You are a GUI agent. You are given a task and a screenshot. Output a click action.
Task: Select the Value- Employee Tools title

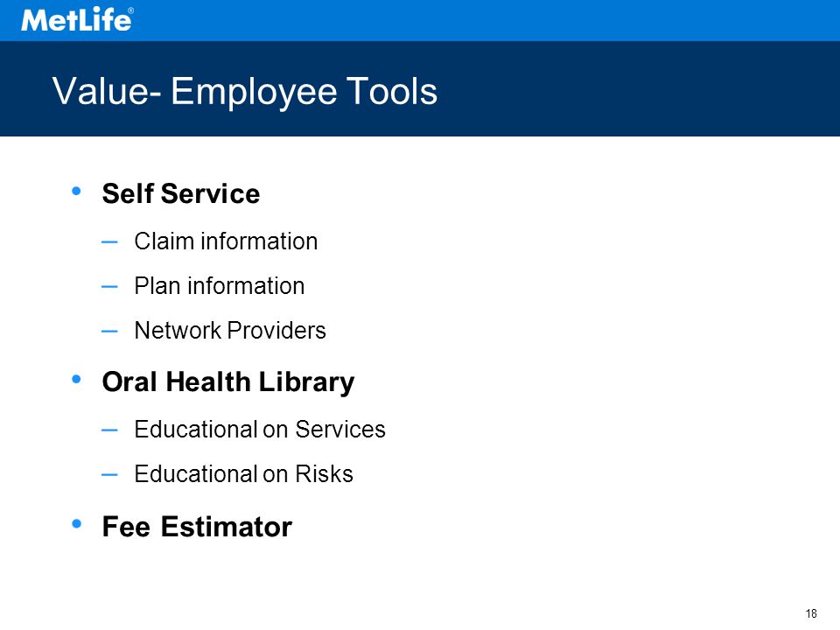[245, 91]
